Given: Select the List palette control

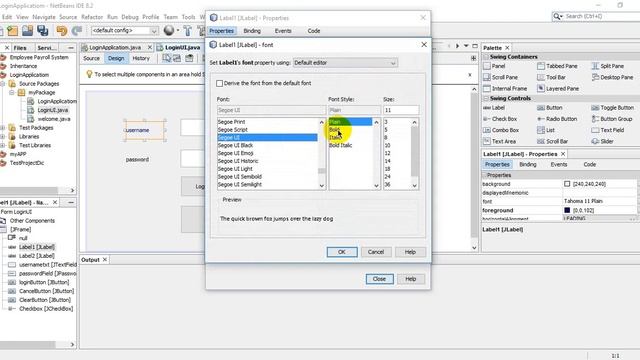Looking at the screenshot, I should pyautogui.click(x=546, y=130).
